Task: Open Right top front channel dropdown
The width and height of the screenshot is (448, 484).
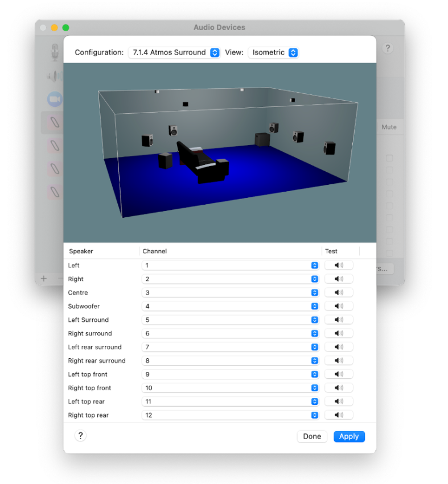Action: click(x=230, y=388)
